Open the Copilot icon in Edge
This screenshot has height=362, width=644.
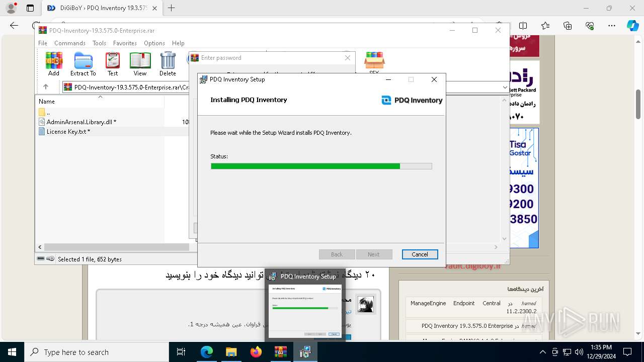point(632,26)
